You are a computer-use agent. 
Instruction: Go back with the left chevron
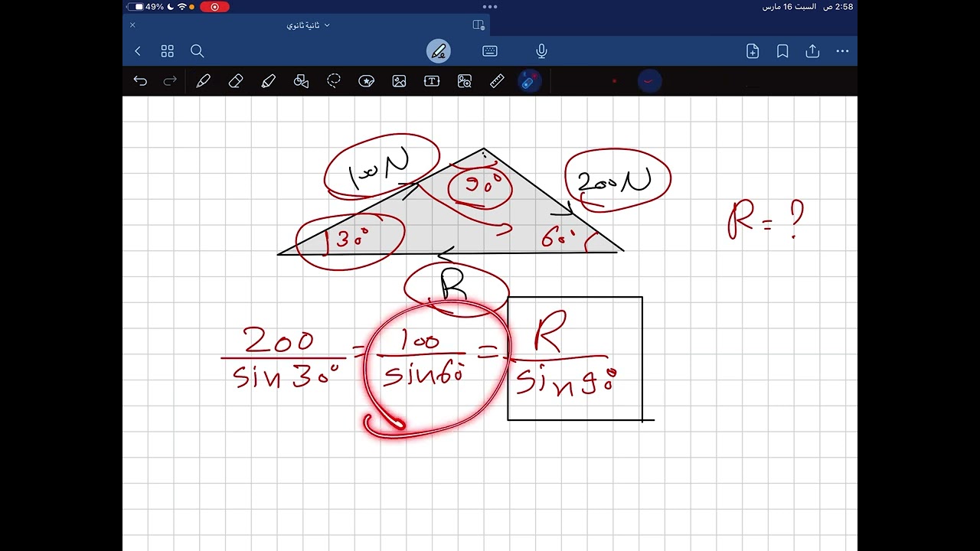[138, 51]
